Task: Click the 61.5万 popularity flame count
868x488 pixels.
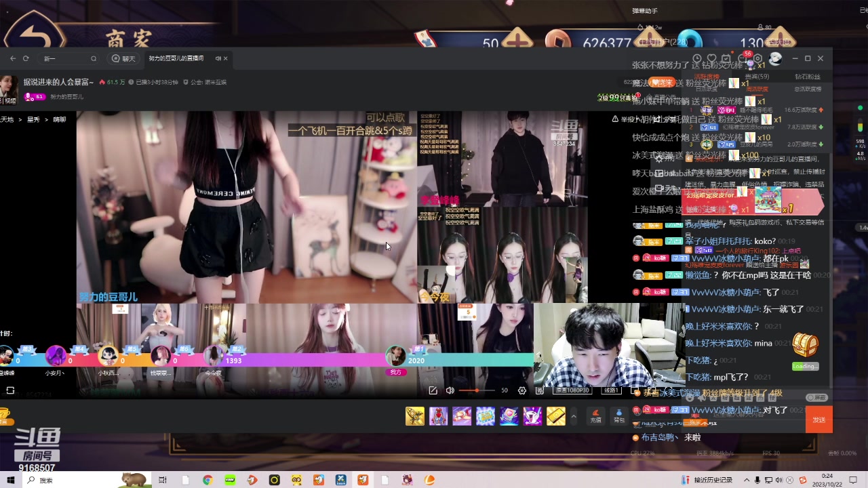Action: (x=113, y=82)
